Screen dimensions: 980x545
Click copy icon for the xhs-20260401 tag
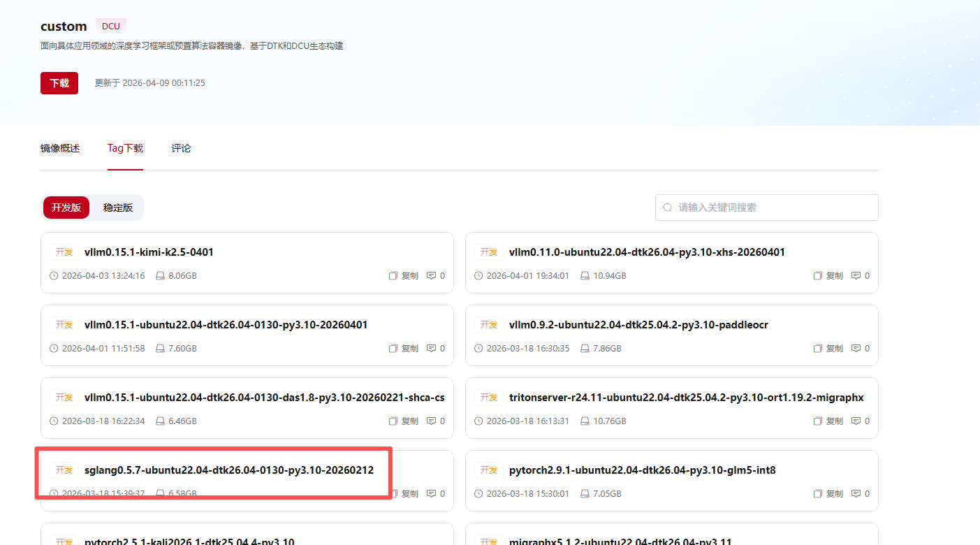tap(817, 276)
